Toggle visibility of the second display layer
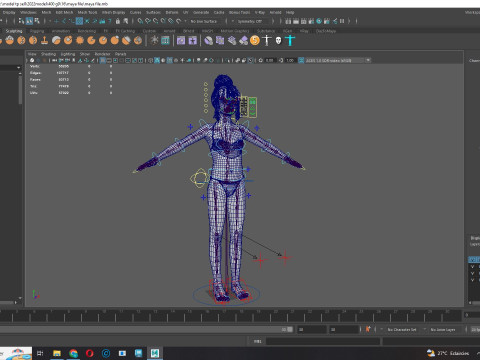Viewport: 480px width, 360px height. coord(472,273)
